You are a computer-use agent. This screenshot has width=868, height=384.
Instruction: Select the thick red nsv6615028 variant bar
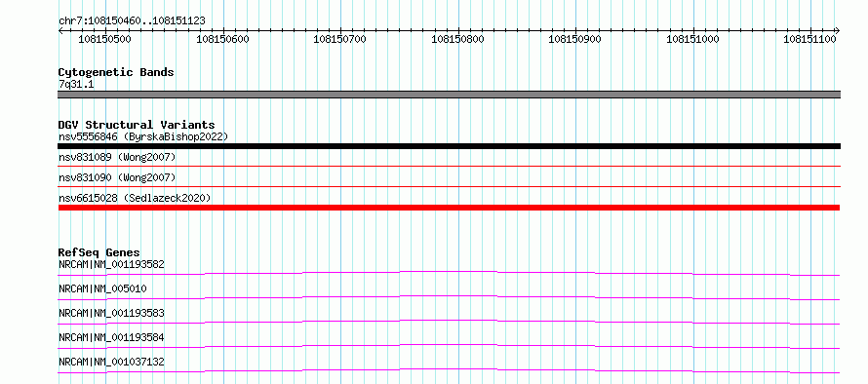[449, 208]
